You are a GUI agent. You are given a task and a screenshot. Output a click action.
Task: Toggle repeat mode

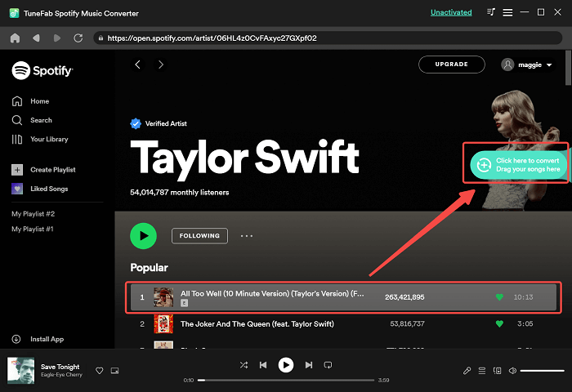pos(328,364)
